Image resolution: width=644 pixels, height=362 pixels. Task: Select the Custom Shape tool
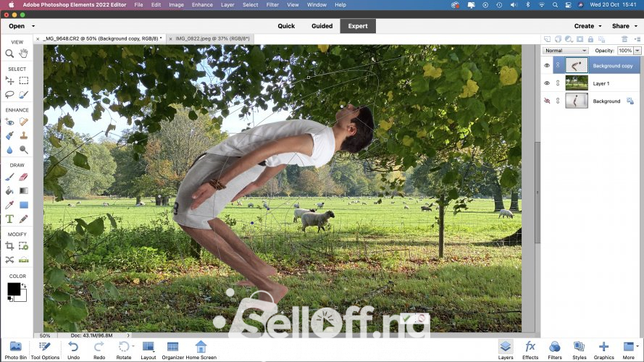click(24, 205)
